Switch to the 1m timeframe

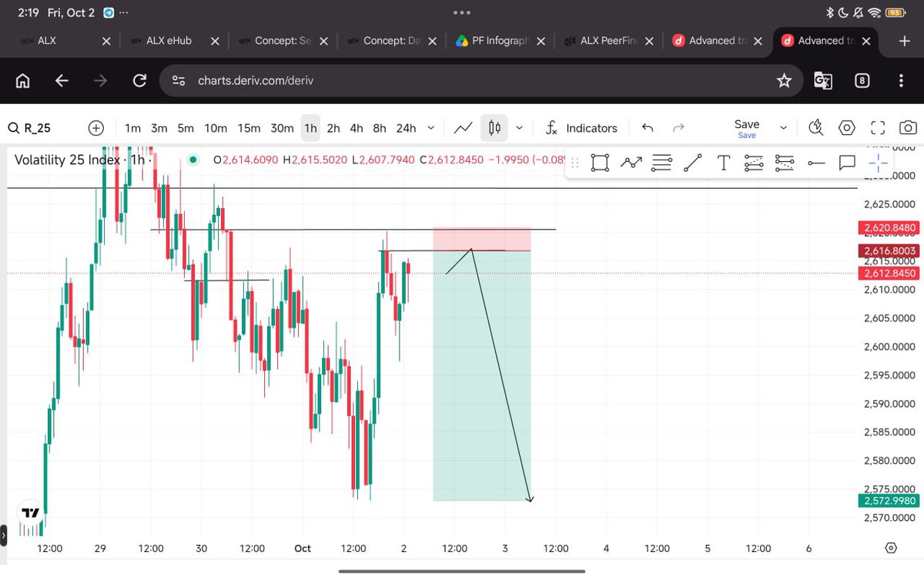(x=133, y=128)
